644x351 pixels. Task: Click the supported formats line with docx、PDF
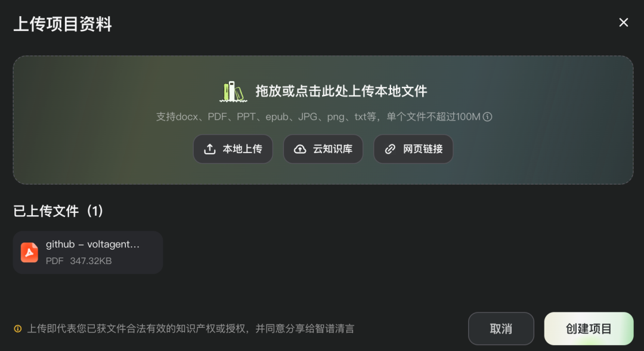click(x=318, y=117)
